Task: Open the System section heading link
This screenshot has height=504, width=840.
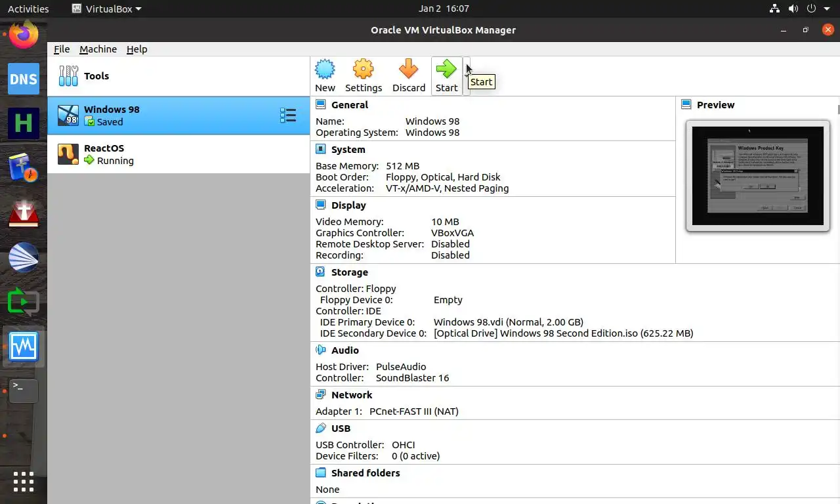Action: 348,150
